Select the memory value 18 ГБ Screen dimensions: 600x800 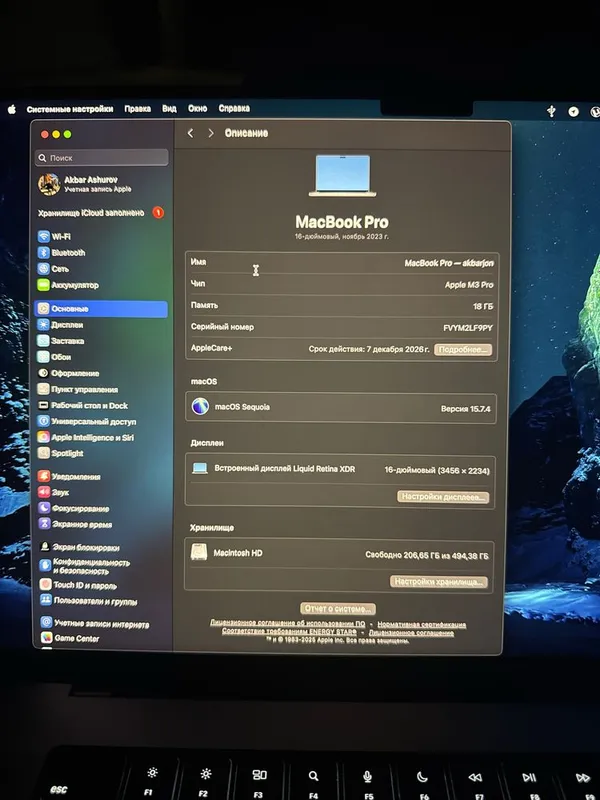point(483,306)
